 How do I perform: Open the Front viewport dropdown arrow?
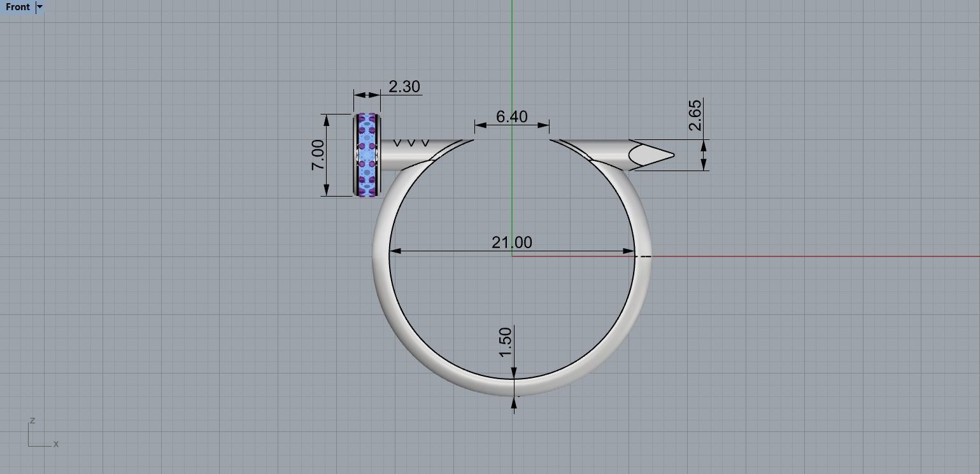39,7
